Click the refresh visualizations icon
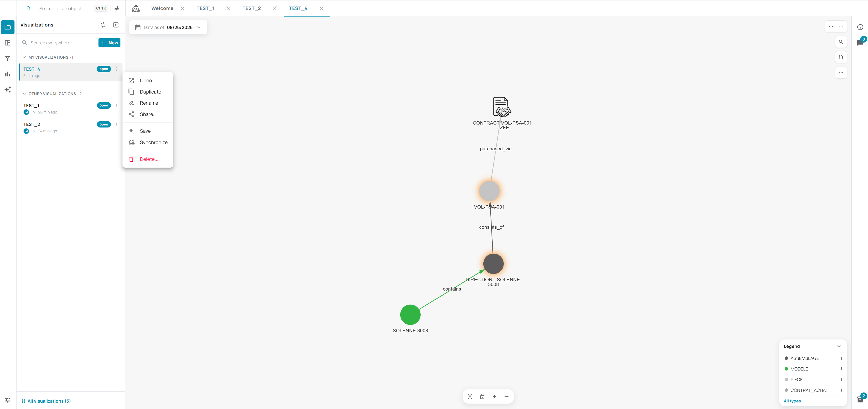The height and width of the screenshot is (409, 868). click(x=103, y=25)
